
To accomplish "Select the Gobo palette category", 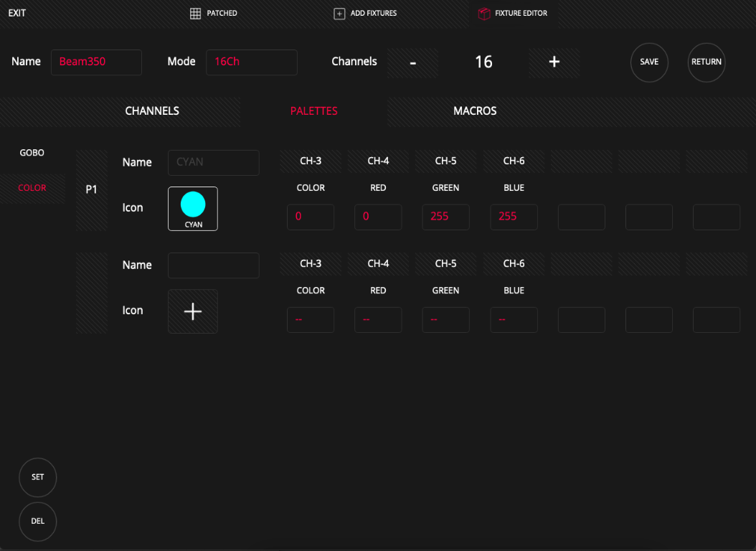I will (32, 153).
